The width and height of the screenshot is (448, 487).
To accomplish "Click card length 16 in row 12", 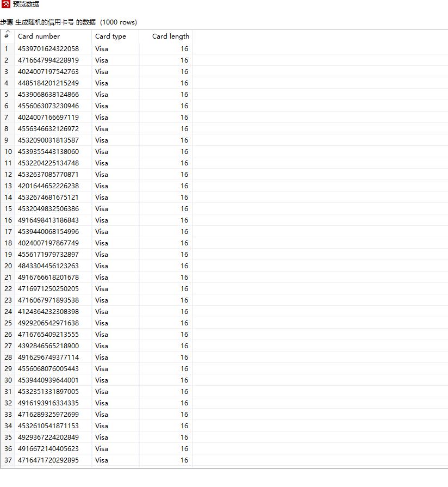I will pos(185,175).
